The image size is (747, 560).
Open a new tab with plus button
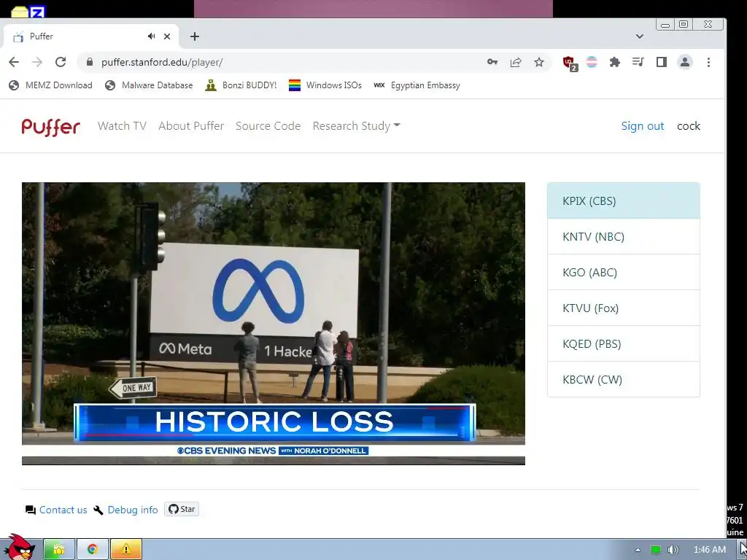pyautogui.click(x=194, y=36)
